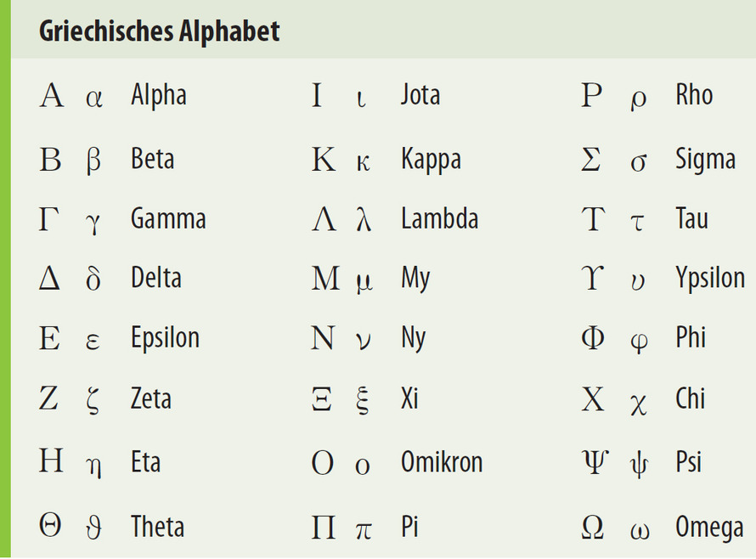
Task: Click the uppercase Sigma symbol Σ
Action: click(x=590, y=159)
